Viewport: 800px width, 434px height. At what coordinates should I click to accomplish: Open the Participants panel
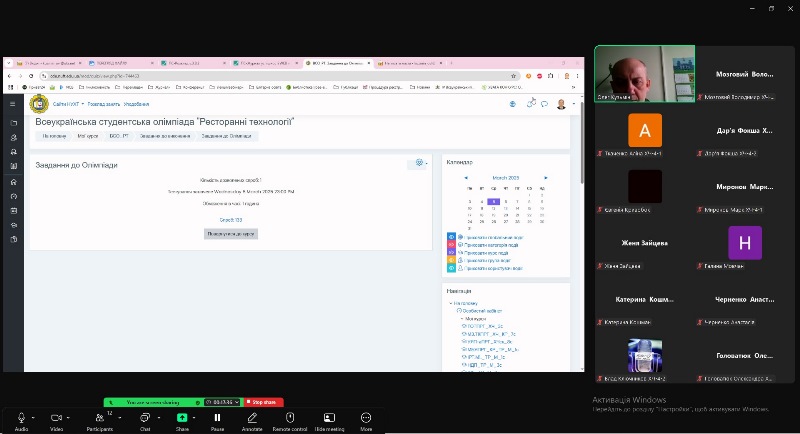tap(100, 417)
